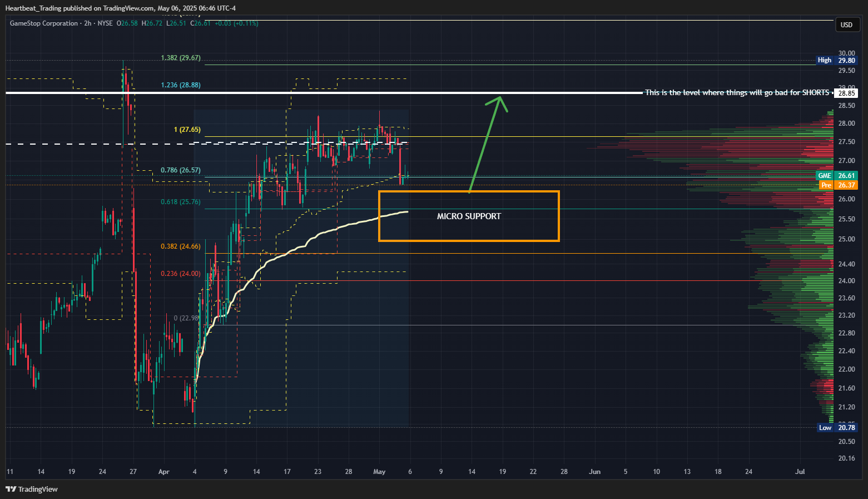Click Fibonacci level label 0.382 (24.66)
The height and width of the screenshot is (499, 868).
pyautogui.click(x=181, y=246)
